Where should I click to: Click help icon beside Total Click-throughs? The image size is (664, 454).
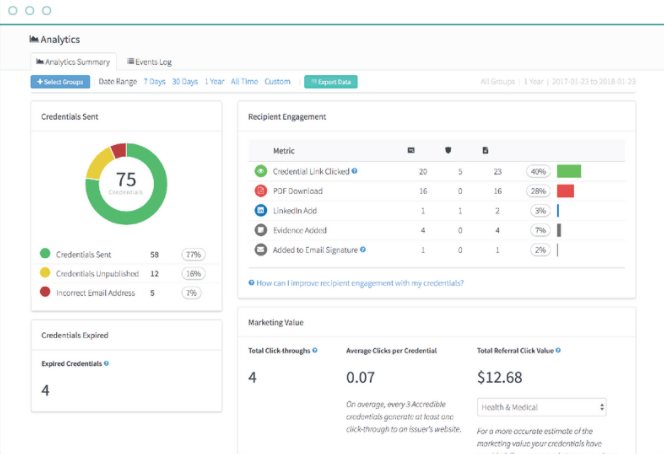315,350
